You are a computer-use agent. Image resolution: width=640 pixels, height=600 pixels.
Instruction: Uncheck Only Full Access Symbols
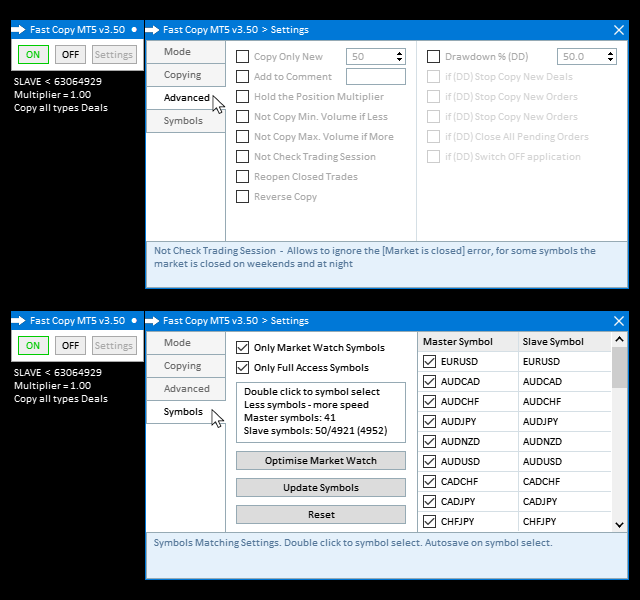tap(242, 368)
